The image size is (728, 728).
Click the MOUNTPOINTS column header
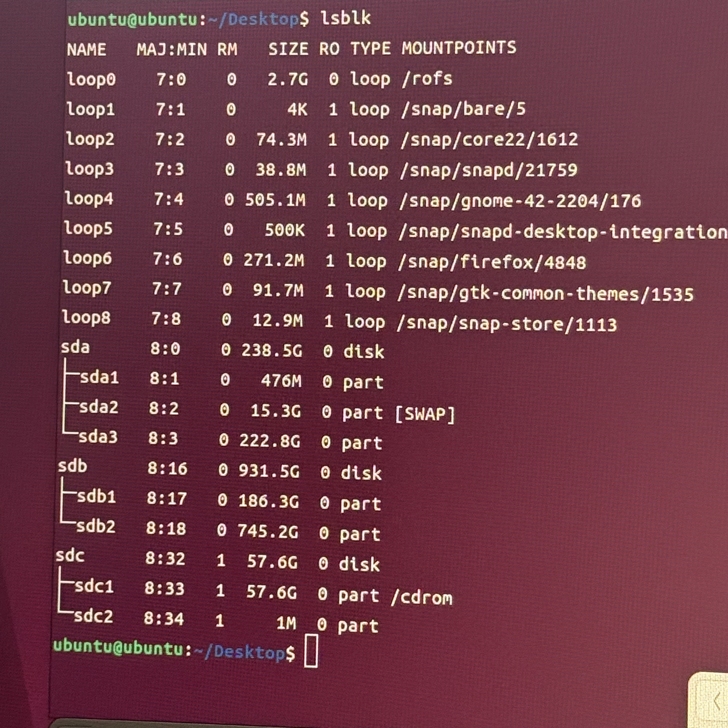coord(459,48)
